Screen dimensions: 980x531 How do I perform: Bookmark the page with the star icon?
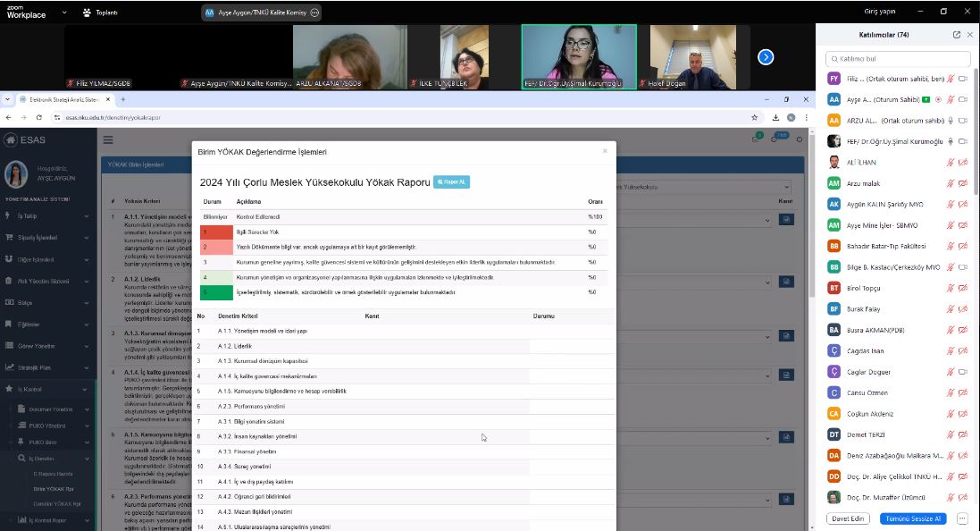[754, 118]
